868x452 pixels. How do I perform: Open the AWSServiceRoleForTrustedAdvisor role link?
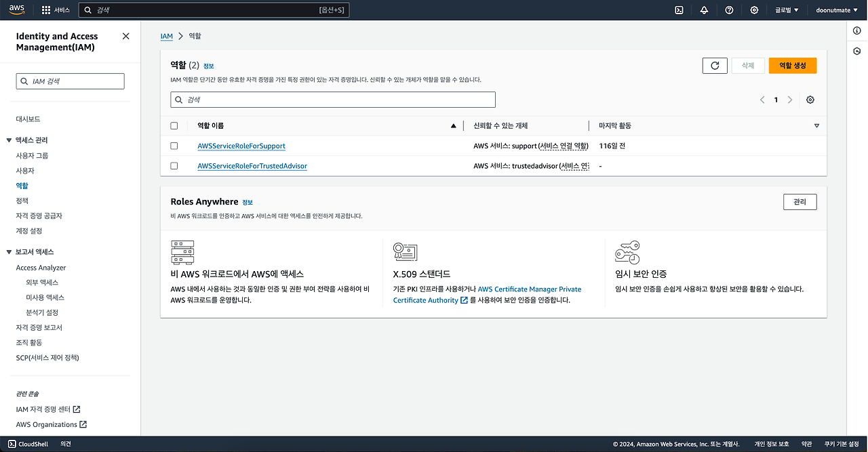252,166
